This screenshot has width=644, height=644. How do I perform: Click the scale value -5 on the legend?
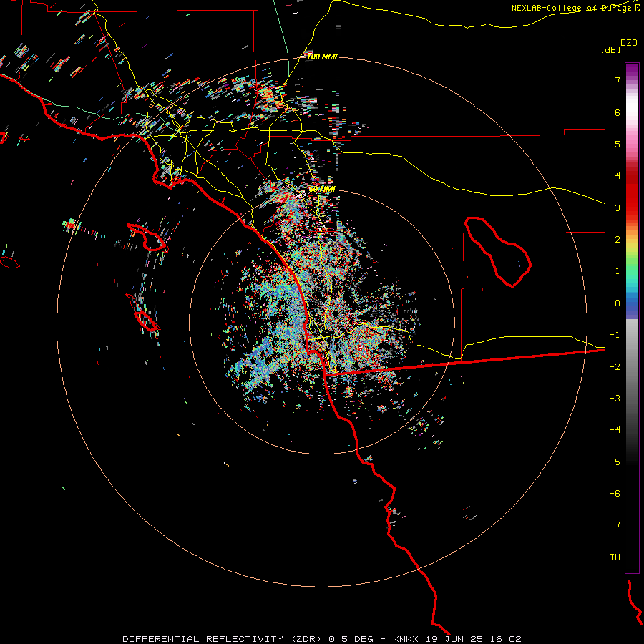tap(615, 462)
